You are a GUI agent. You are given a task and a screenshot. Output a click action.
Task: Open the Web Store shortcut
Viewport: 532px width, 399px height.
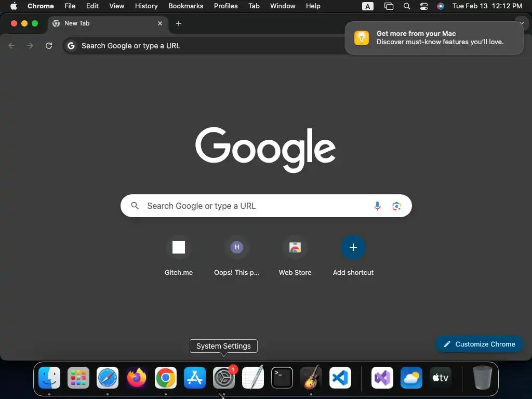pyautogui.click(x=295, y=256)
